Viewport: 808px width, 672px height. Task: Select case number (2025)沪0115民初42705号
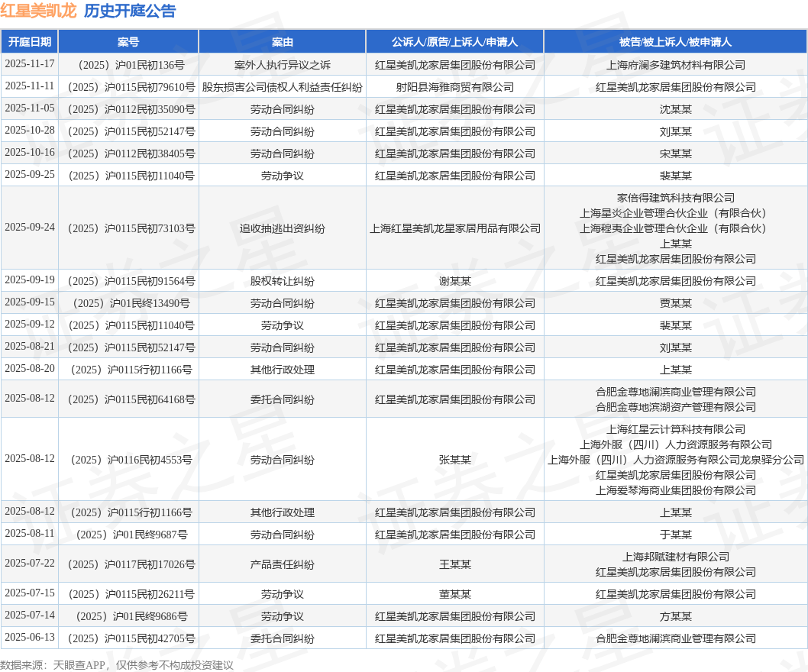pos(128,638)
